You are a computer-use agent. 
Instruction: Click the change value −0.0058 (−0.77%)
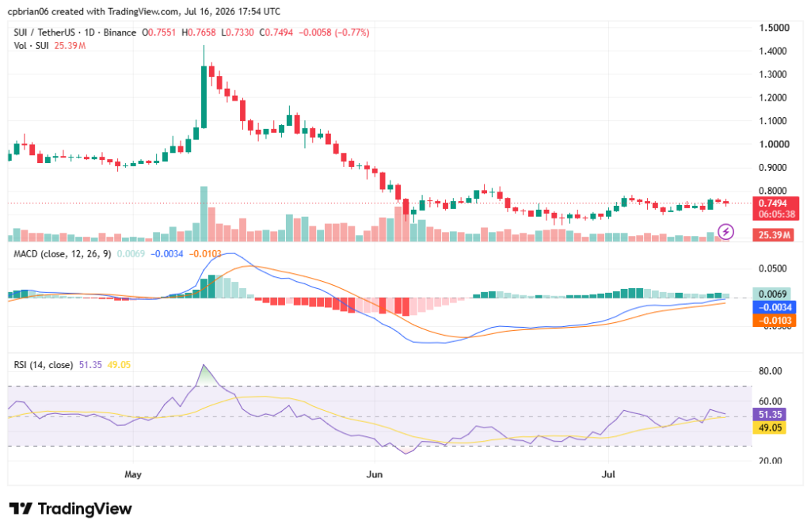(333, 32)
